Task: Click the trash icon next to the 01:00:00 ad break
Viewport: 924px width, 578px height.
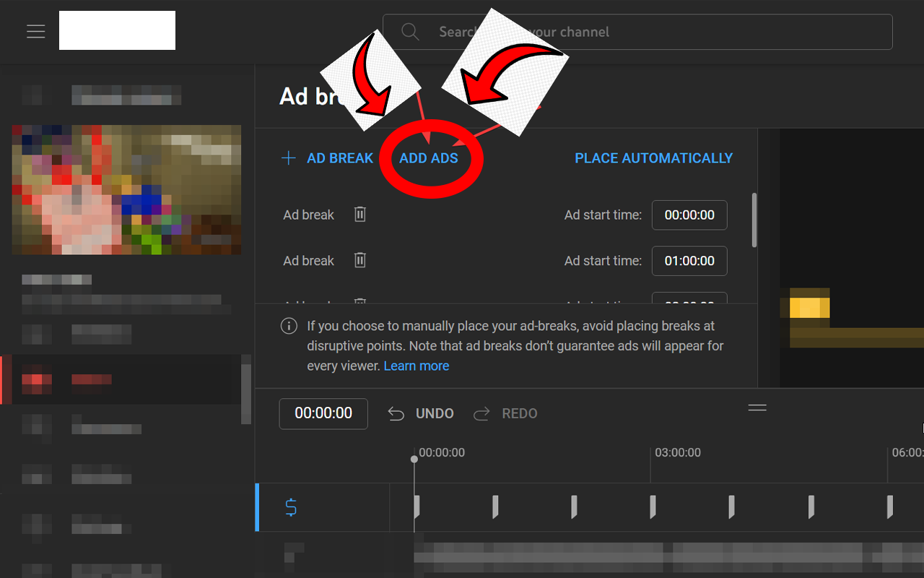Action: (x=359, y=260)
